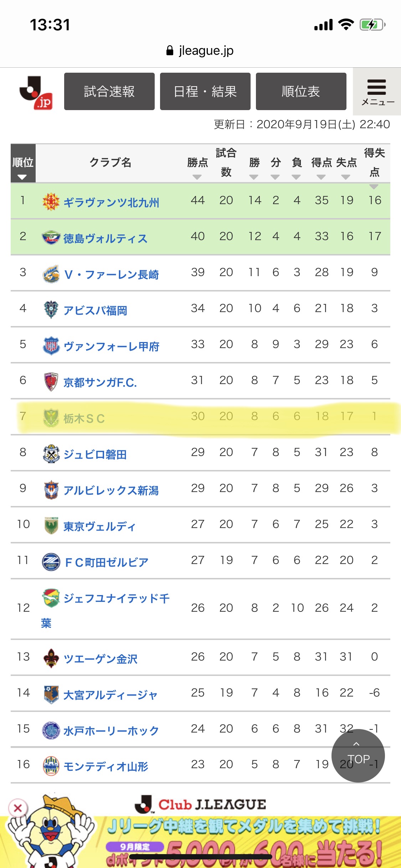
Task: Click Zweigen Kanazawa club emblem
Action: (x=51, y=658)
